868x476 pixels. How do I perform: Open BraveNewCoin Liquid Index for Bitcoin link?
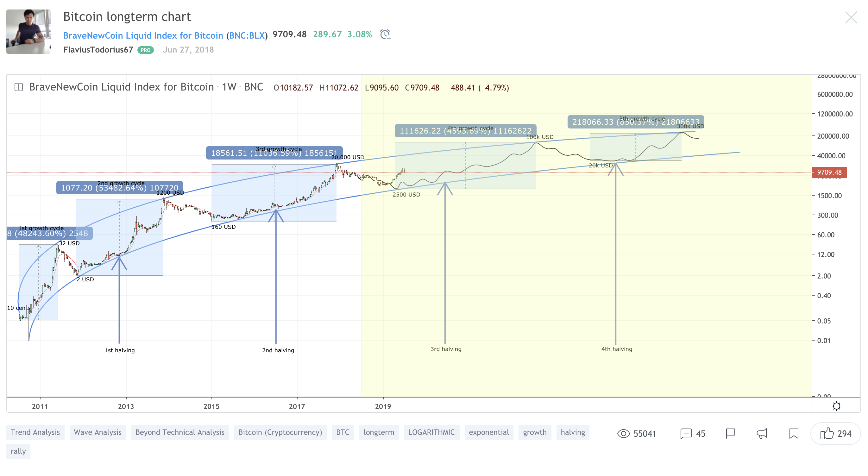(x=143, y=35)
